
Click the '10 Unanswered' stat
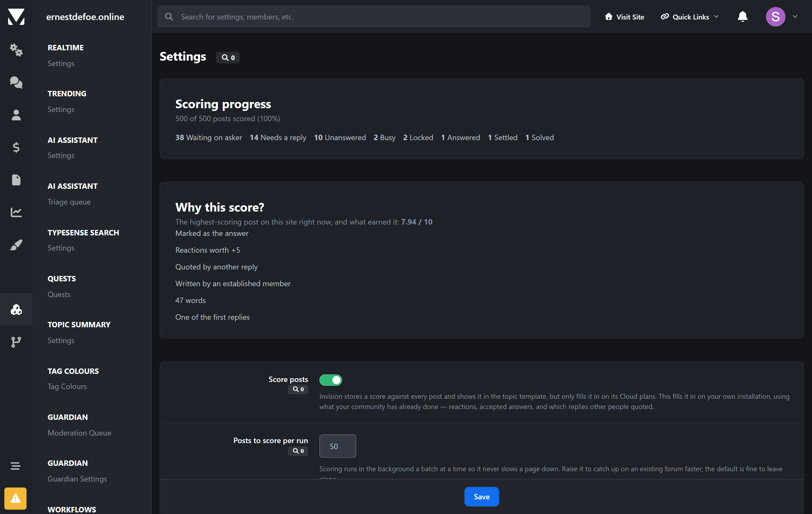340,137
